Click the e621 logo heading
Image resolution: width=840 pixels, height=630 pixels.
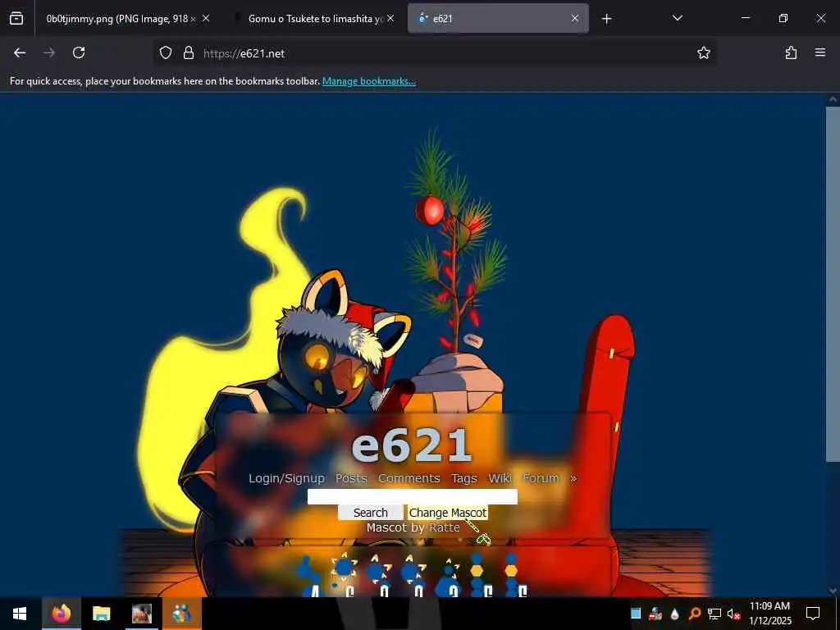pyautogui.click(x=412, y=444)
